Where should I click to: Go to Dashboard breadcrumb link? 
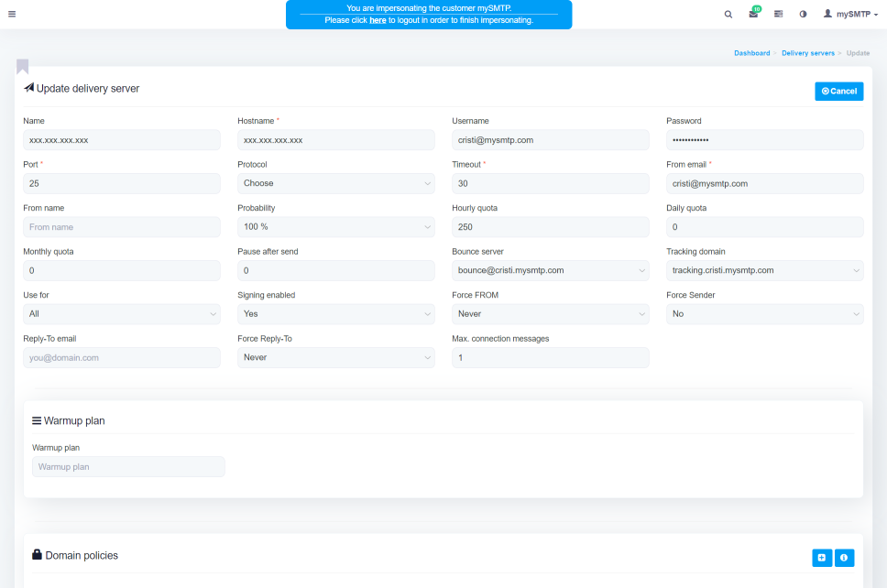tap(751, 53)
